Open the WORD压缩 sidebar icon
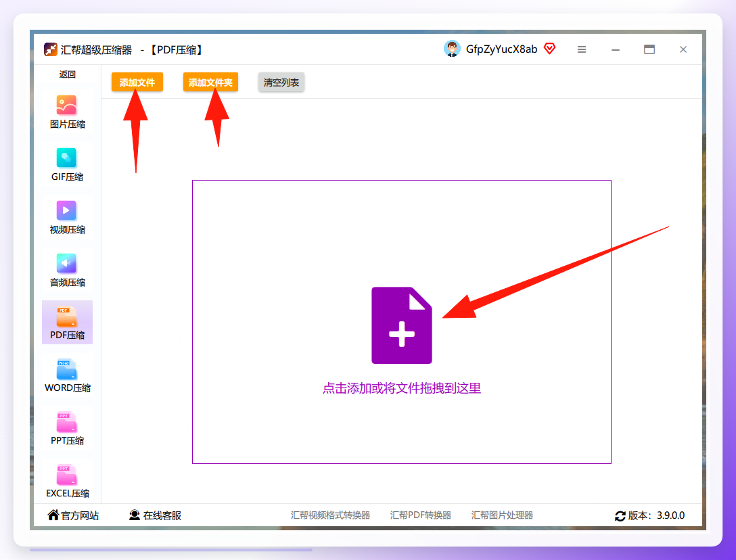736x560 pixels. [x=66, y=369]
